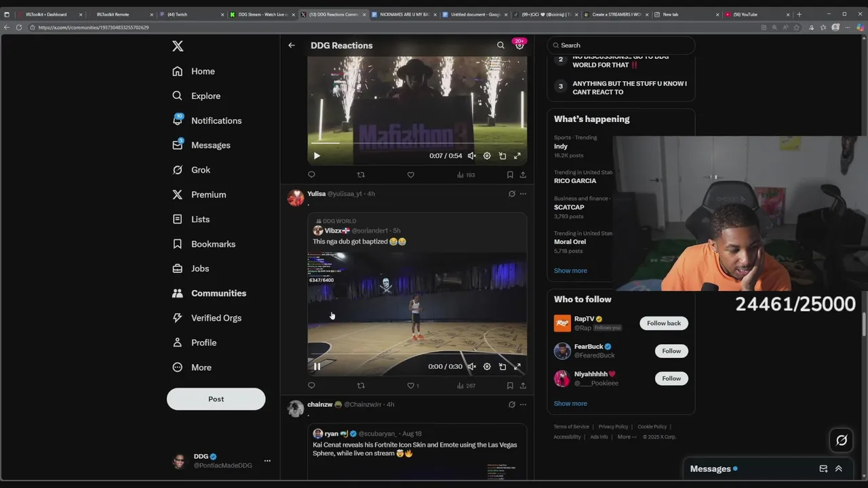Click Show more under Who to follow
Viewport: 868px width, 488px height.
click(x=570, y=403)
